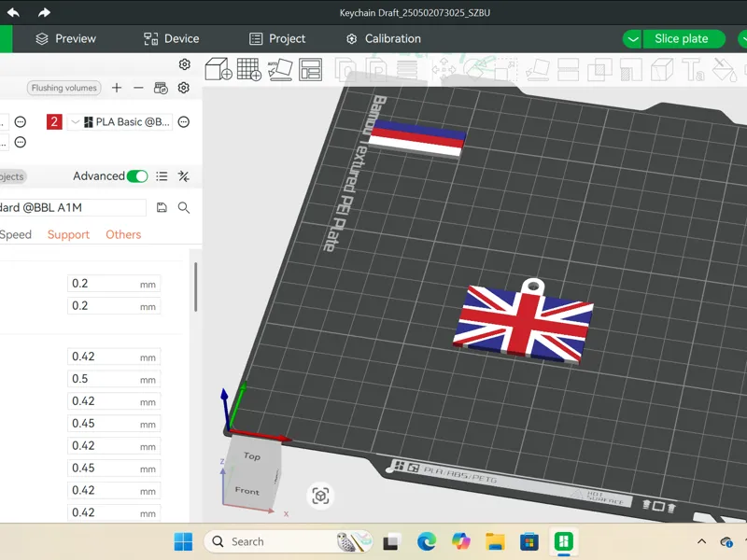Open the Windows Start menu
Viewport: 747px width, 560px height.
[x=183, y=541]
